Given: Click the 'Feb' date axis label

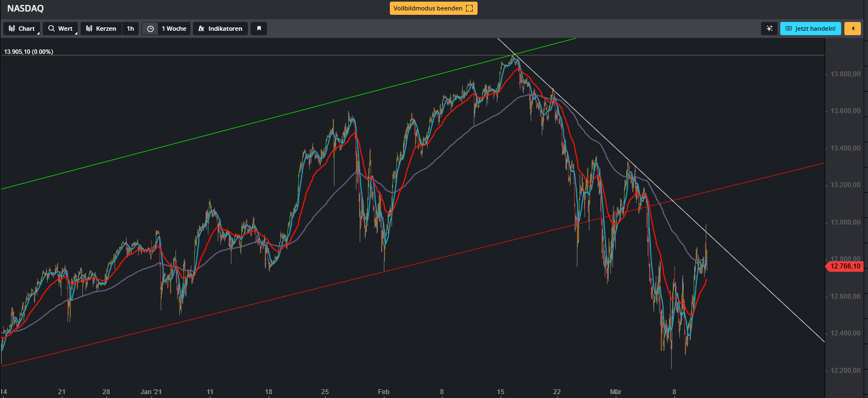Looking at the screenshot, I should (x=384, y=392).
